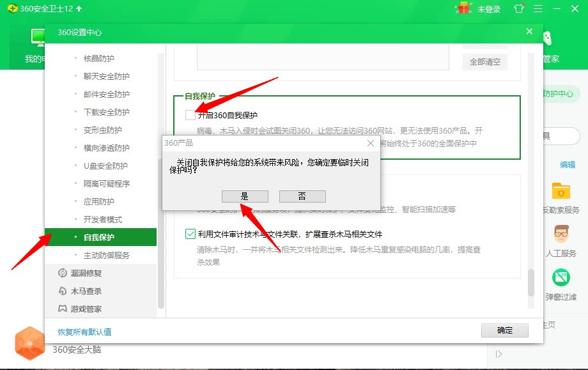Enable the 开启360自我保护 checkbox
The height and width of the screenshot is (370, 588).
click(189, 115)
